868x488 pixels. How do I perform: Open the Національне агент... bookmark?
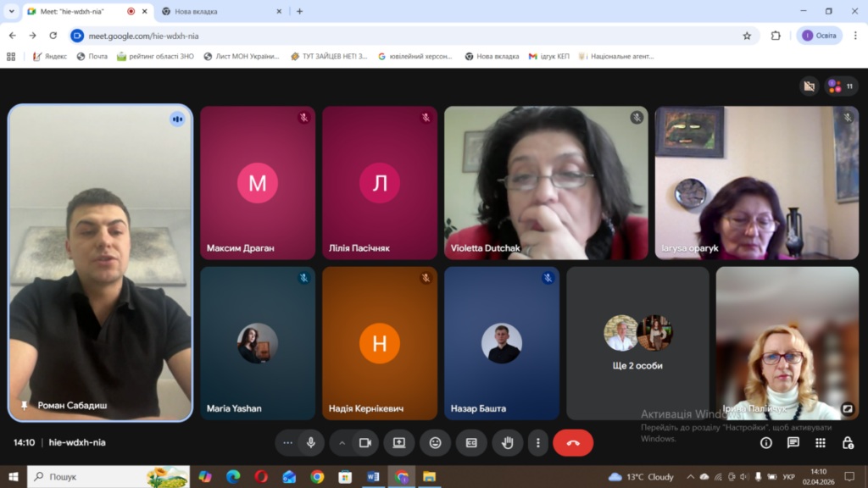[616, 57]
